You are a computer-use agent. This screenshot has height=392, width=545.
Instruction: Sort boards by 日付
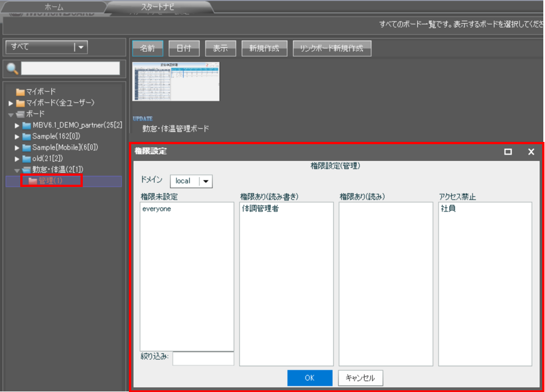tap(184, 48)
